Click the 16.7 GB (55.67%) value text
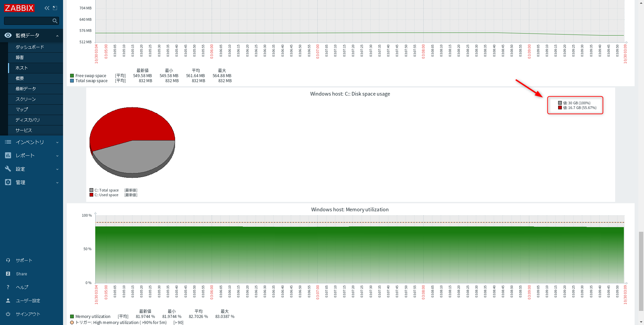 pyautogui.click(x=582, y=108)
